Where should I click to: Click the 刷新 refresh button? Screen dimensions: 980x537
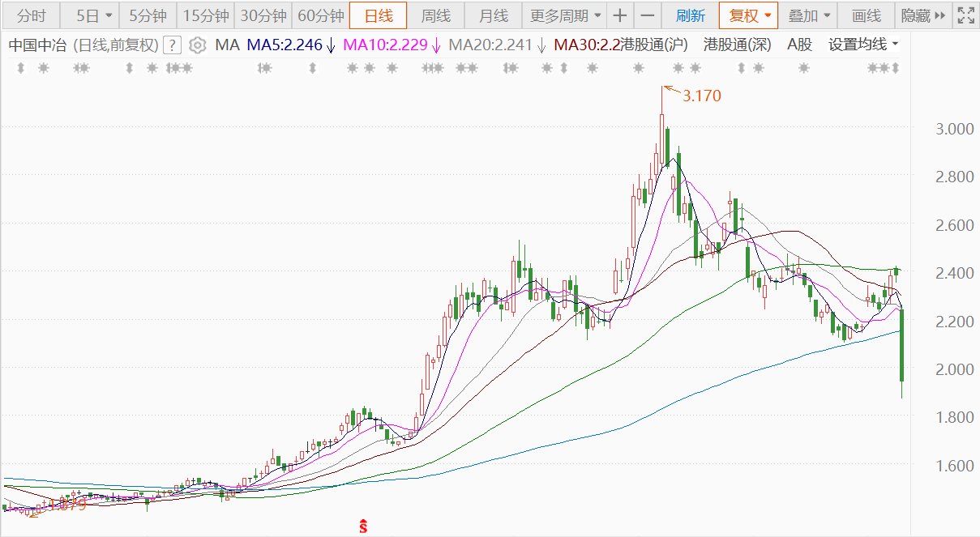click(690, 15)
